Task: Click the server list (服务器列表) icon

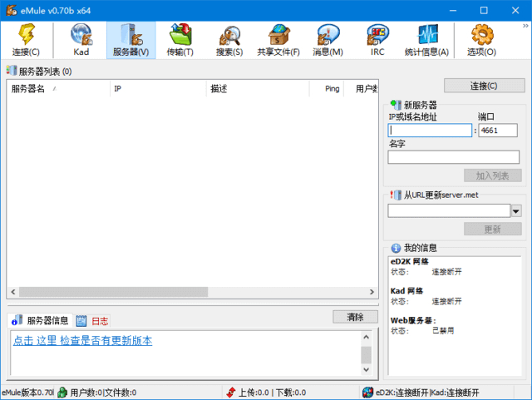Action: 11,71
